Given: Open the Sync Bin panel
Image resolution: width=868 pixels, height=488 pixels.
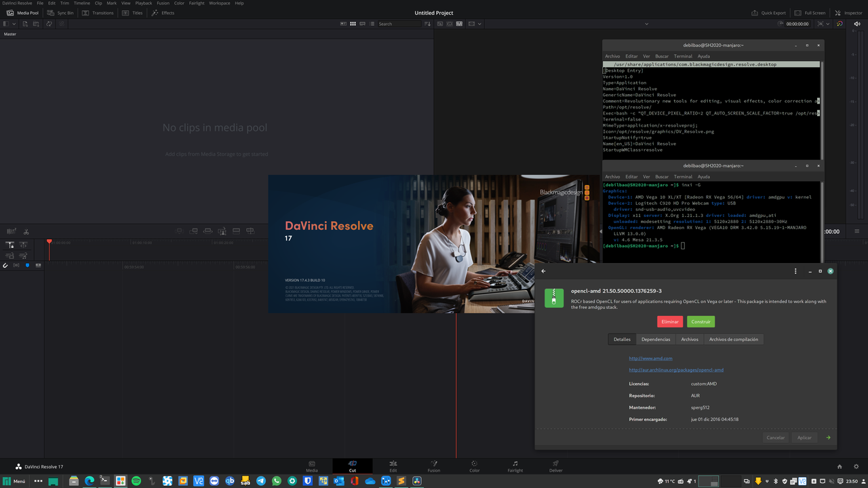Looking at the screenshot, I should (60, 13).
